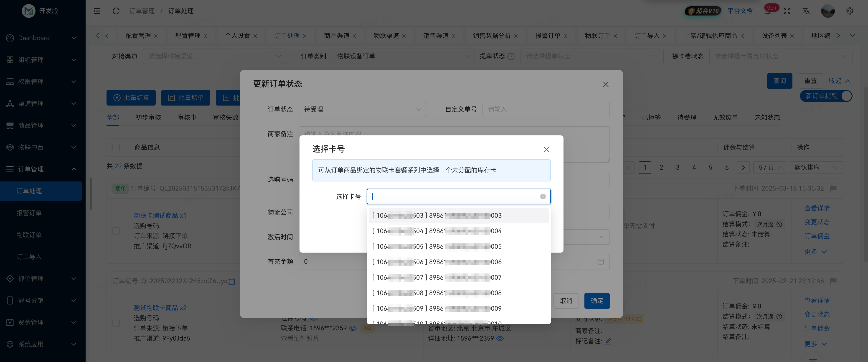Click the refresh page icon in header
The image size is (868, 362).
(x=116, y=11)
